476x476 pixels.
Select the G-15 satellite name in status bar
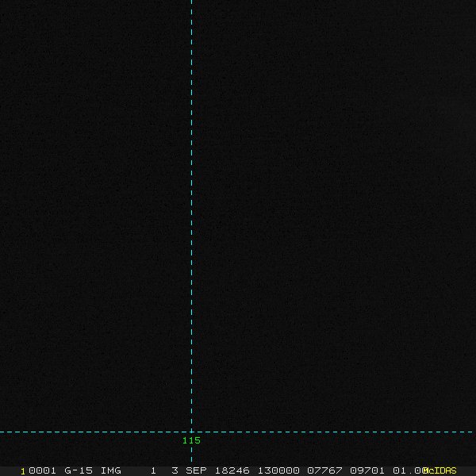[x=78, y=470]
